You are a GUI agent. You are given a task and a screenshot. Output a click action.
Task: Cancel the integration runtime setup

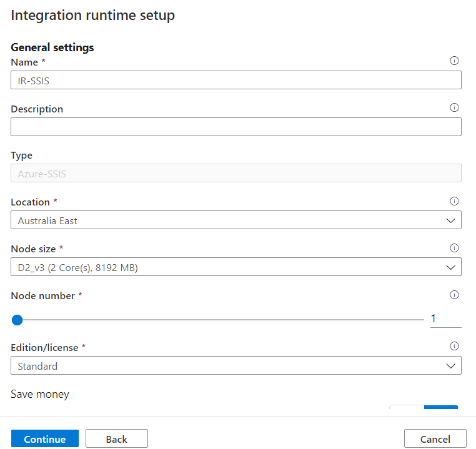[435, 438]
